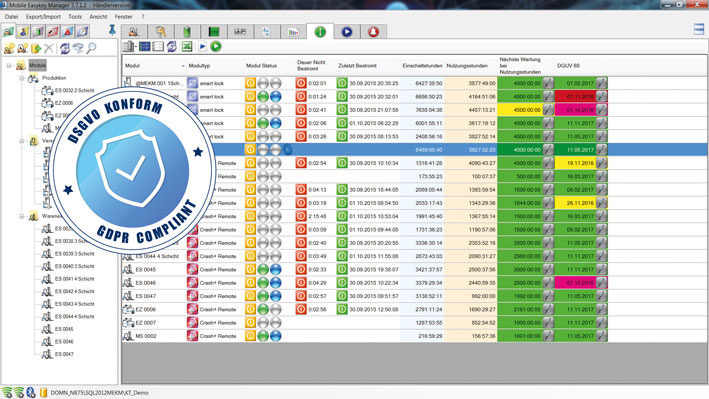Open the Tools menu

[75, 17]
